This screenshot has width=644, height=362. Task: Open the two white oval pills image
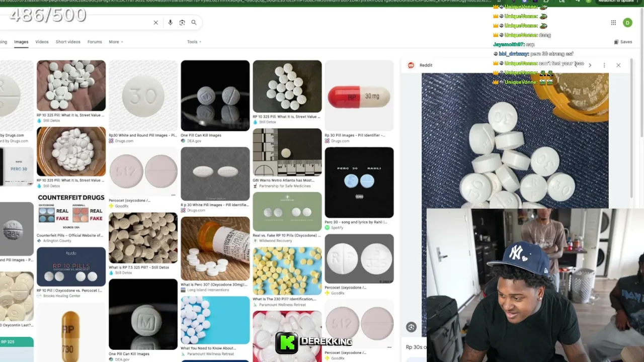tap(215, 174)
